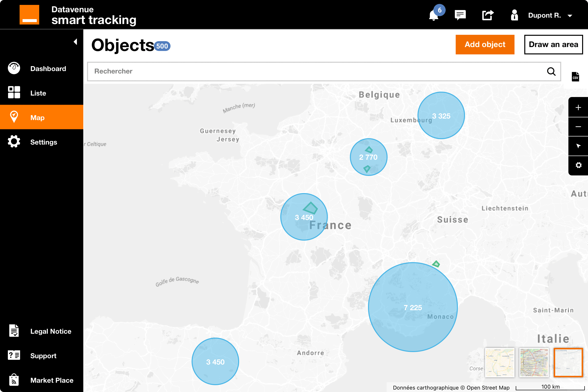Select the colored street map style thumbnail

click(534, 362)
